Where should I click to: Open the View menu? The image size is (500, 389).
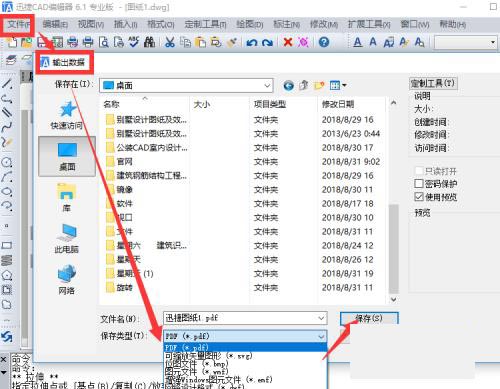tap(91, 24)
